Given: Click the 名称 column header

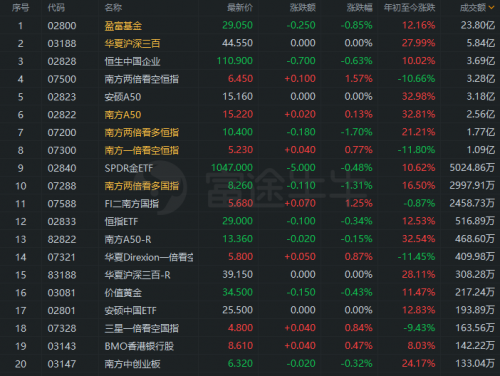Looking at the screenshot, I should pos(113,7).
